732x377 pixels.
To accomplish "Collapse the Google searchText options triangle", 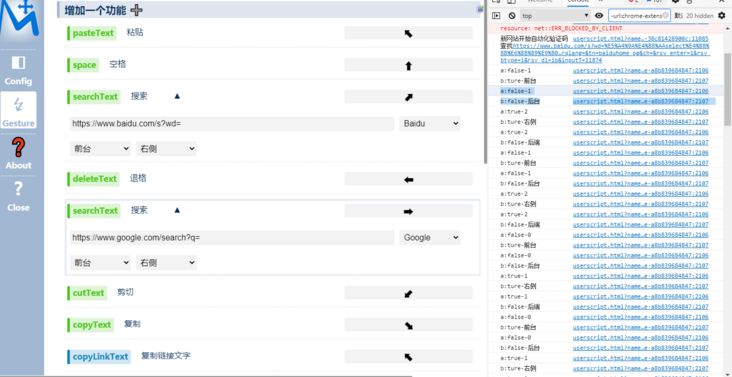I will click(x=177, y=210).
